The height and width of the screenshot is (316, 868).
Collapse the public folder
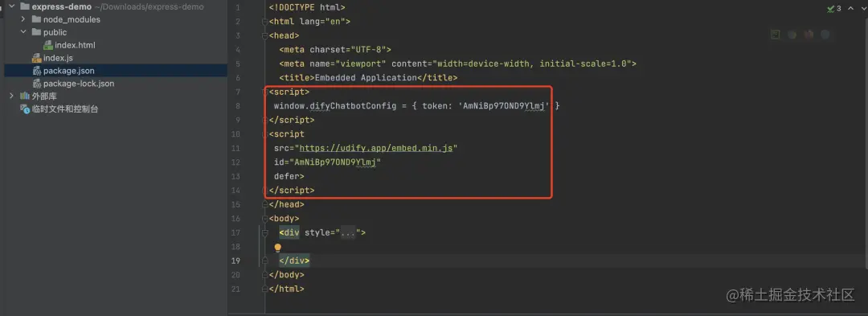click(x=23, y=32)
